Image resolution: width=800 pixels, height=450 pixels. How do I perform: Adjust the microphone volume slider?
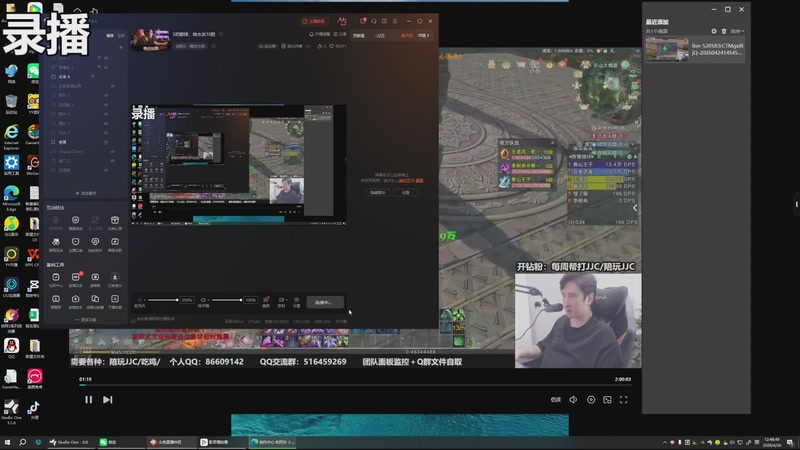tap(163, 300)
